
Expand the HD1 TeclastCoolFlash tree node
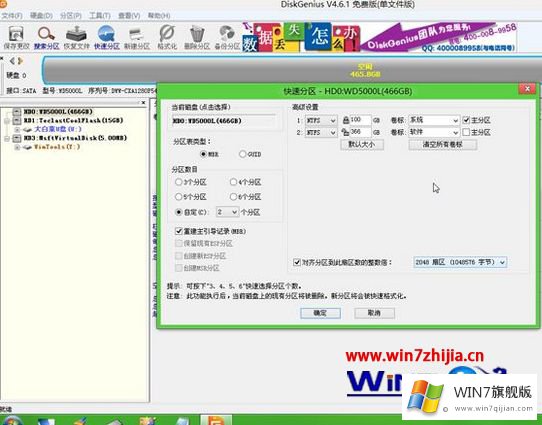7,121
